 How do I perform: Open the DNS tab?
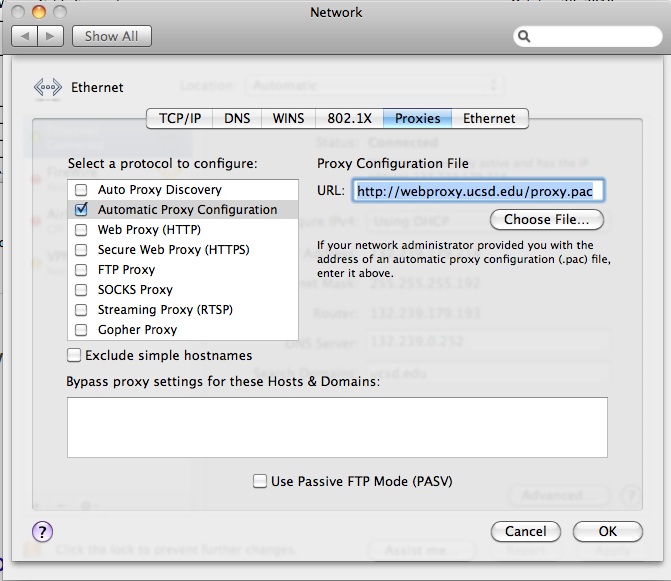pos(237,118)
